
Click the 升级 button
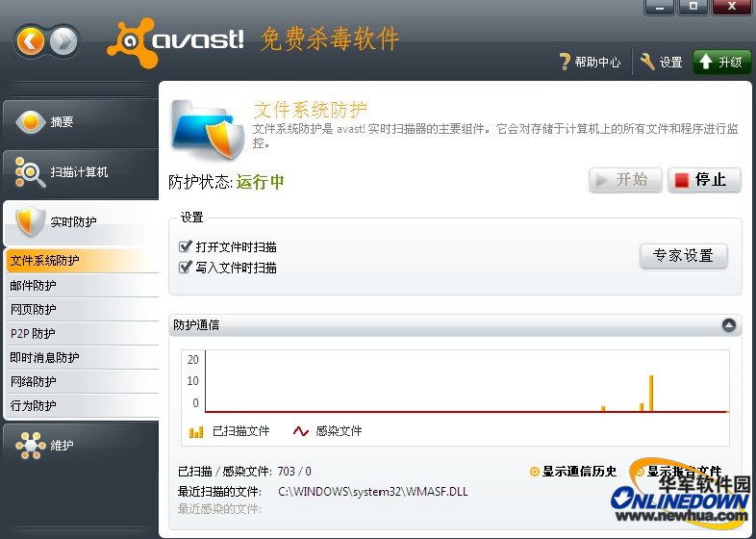pos(721,62)
